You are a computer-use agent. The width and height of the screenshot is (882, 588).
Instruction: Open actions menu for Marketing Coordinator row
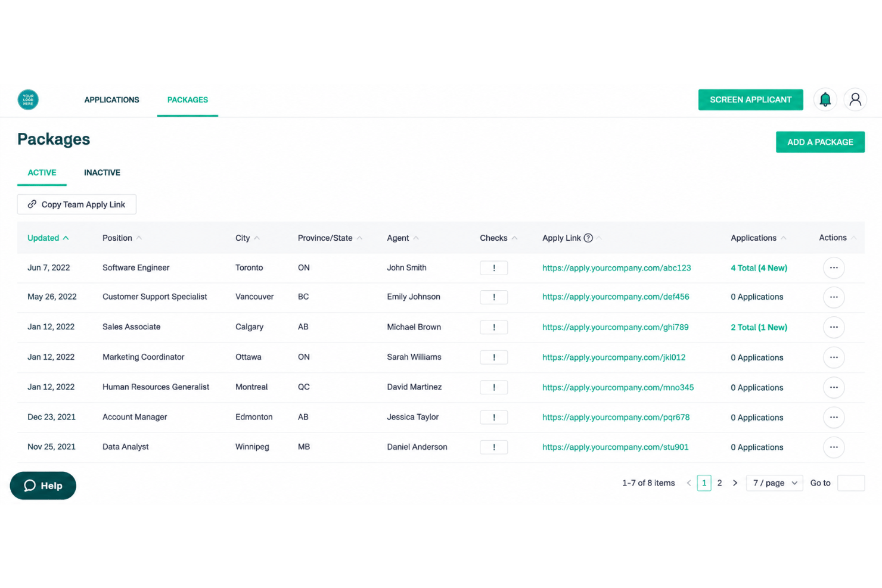[834, 357]
